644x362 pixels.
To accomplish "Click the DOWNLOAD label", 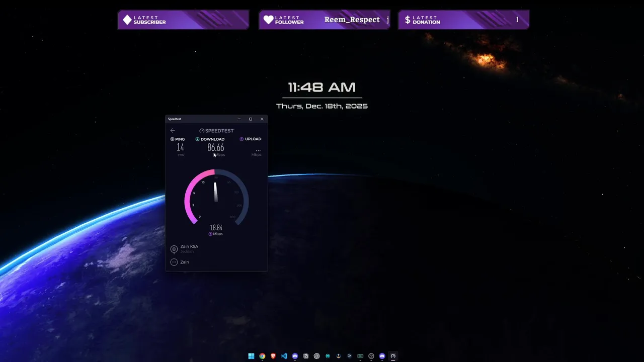I will click(212, 139).
